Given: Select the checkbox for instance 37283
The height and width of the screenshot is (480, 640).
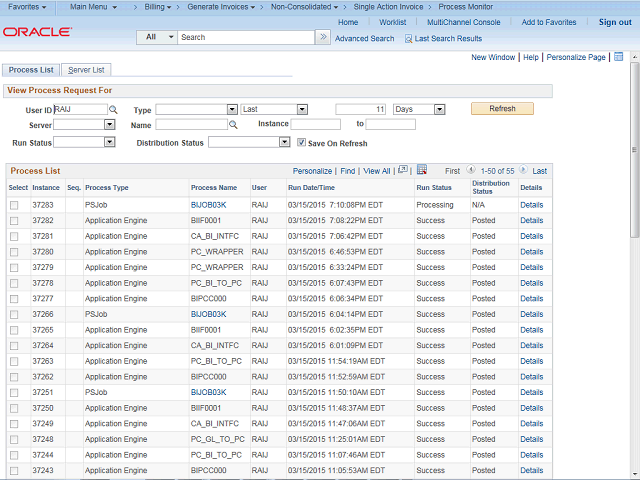Looking at the screenshot, I should (x=14, y=205).
